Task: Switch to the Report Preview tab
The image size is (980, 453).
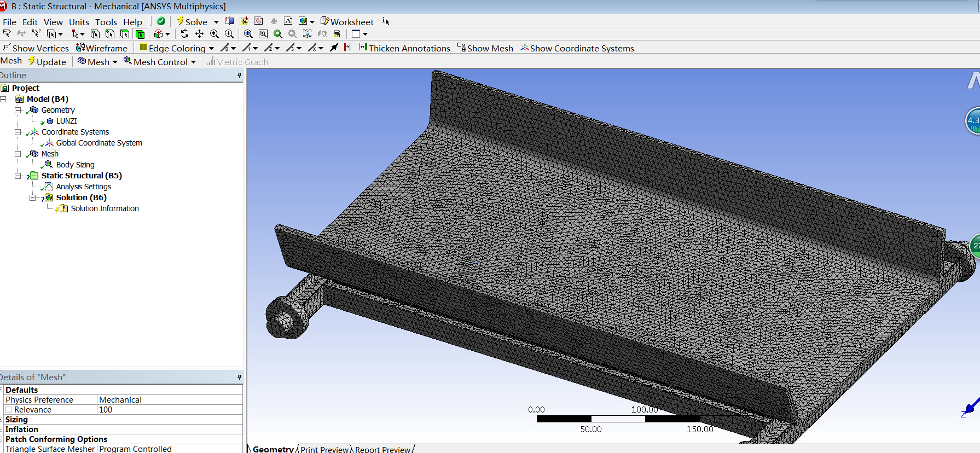Action: tap(382, 449)
